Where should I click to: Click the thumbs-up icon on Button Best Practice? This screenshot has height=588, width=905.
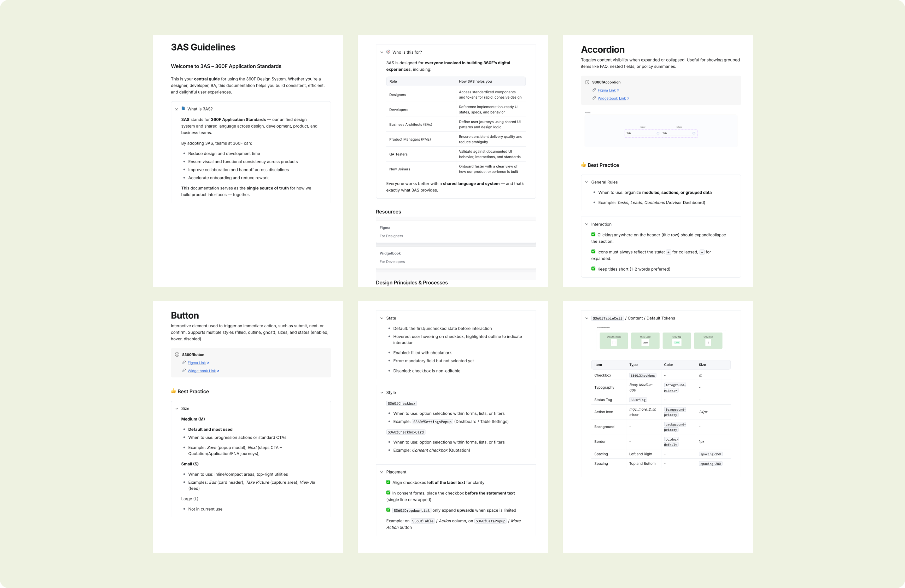(173, 391)
